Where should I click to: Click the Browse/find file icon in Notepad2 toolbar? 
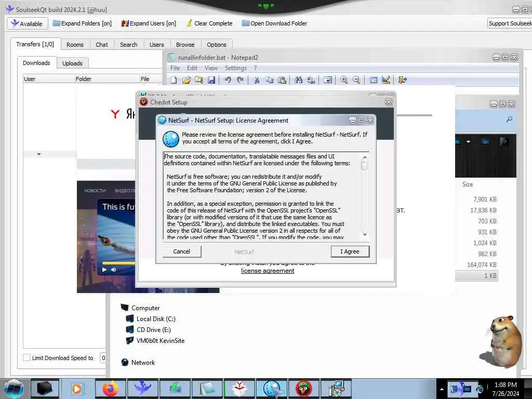point(199,80)
